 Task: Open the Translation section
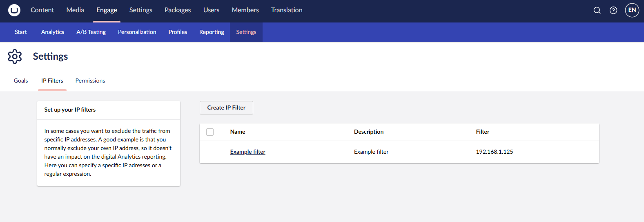tap(287, 10)
